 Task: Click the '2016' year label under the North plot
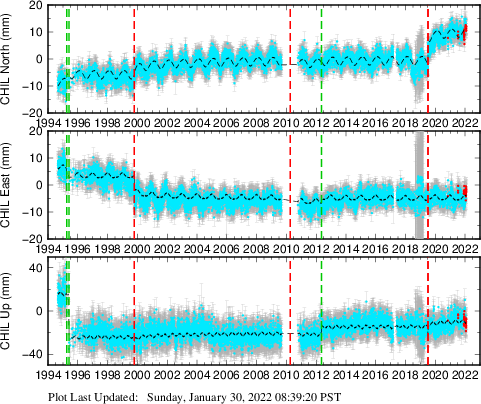375,123
